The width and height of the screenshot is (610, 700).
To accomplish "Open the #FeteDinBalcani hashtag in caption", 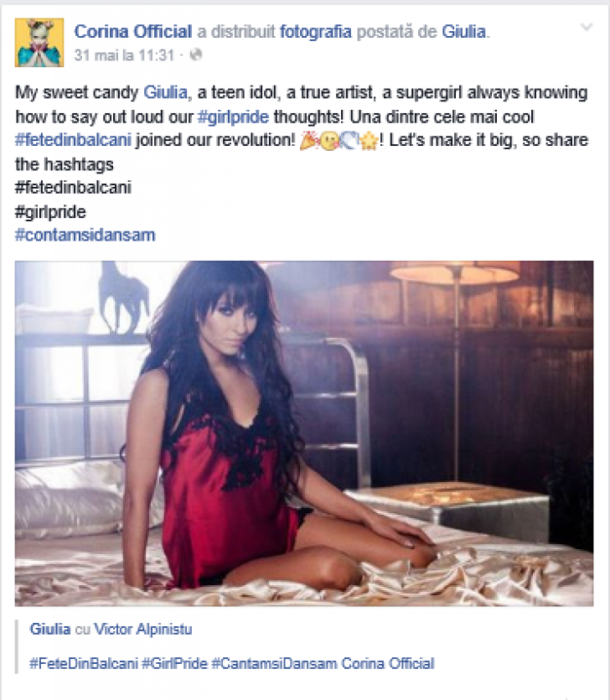I will point(84,663).
